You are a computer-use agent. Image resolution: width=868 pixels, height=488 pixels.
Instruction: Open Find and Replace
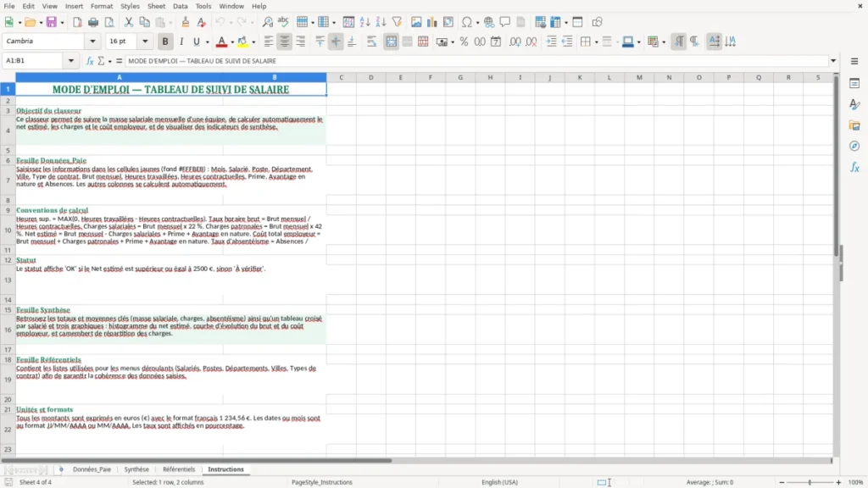pyautogui.click(x=267, y=22)
